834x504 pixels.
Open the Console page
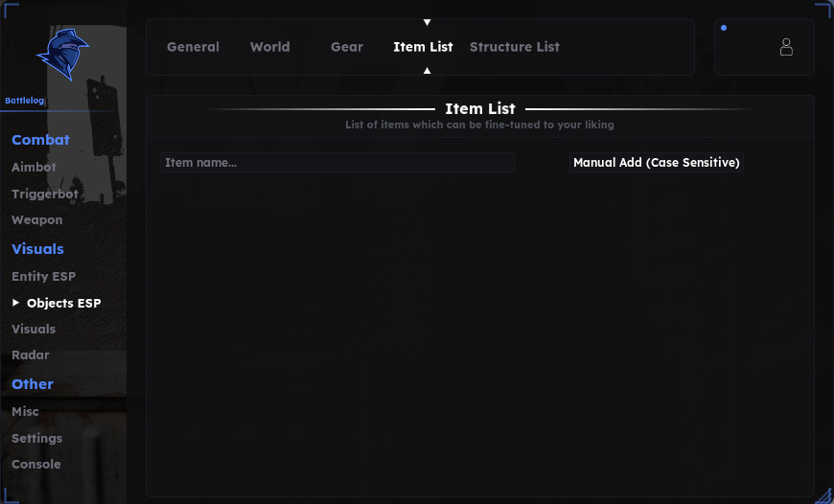coord(36,464)
